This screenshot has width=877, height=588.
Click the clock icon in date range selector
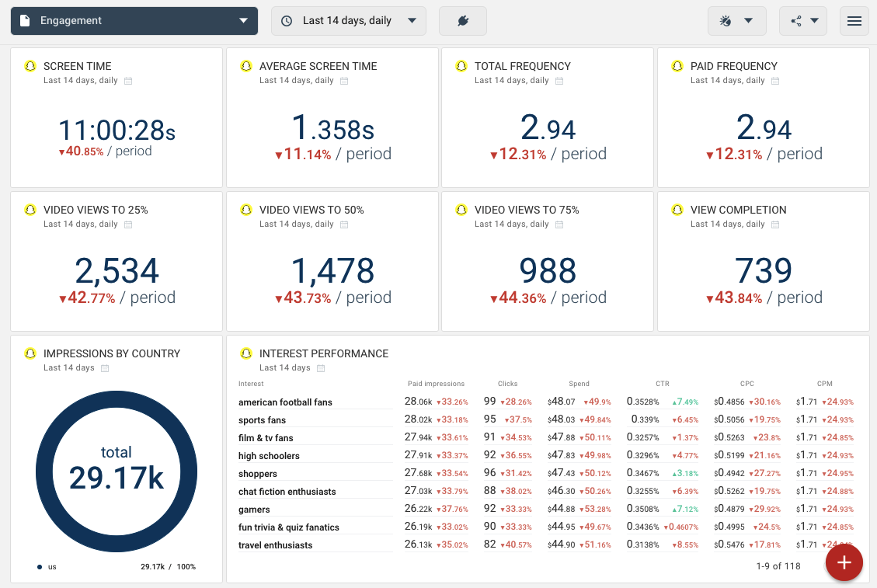click(287, 21)
